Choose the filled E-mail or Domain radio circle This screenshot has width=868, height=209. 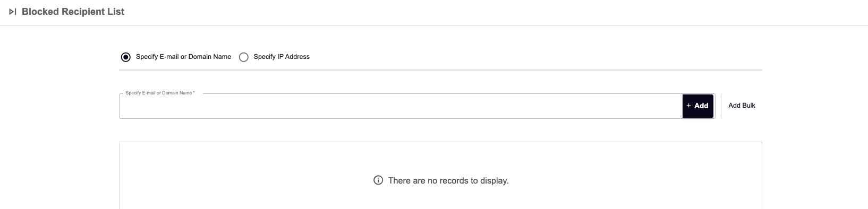click(126, 57)
